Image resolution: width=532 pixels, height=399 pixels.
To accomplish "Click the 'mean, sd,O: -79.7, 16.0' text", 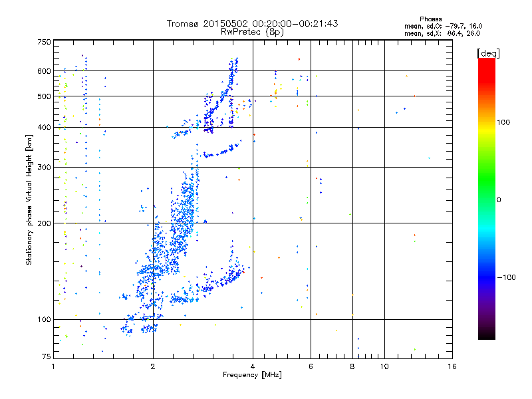I will (x=443, y=26).
